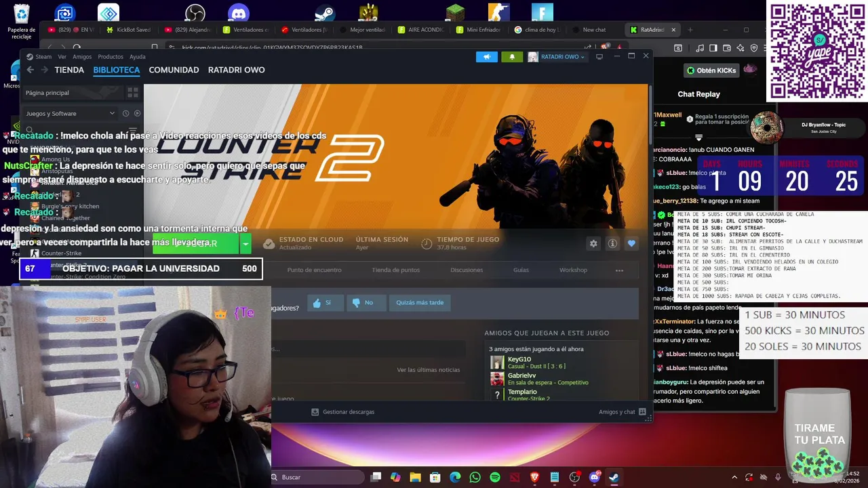Toggle the favorite heart for Counter-Strike 2
This screenshot has height=488, width=868.
click(631, 243)
